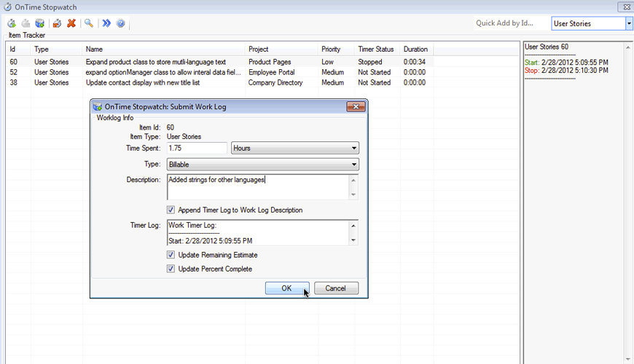
Task: Click the Description box up scroll arrow
Action: point(353,180)
